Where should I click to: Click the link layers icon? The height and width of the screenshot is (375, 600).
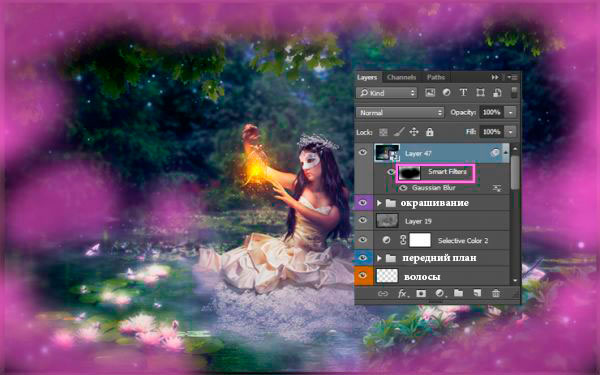click(x=383, y=294)
